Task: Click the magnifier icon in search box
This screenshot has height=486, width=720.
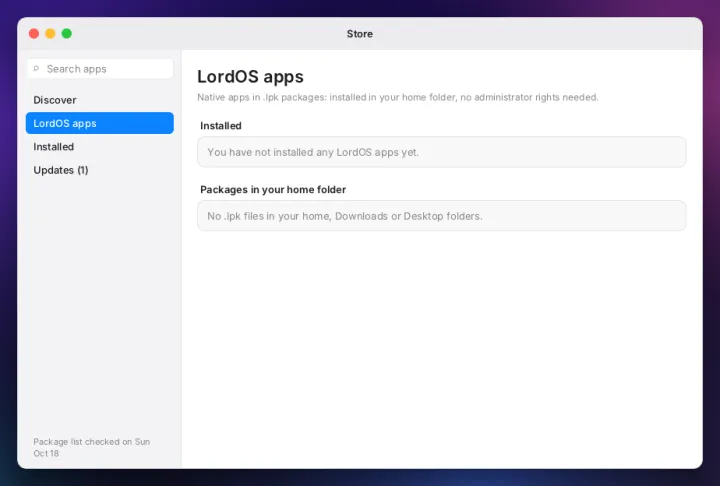Action: coord(36,69)
